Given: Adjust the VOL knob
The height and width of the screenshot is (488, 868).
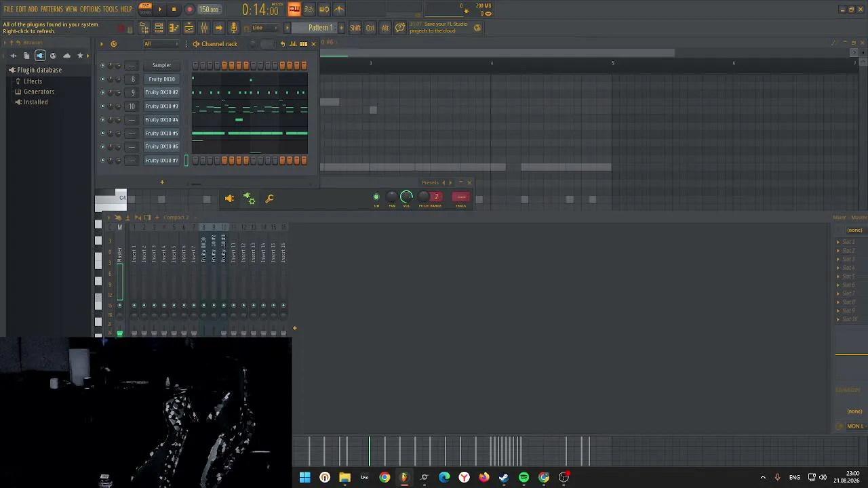Looking at the screenshot, I should (x=406, y=197).
